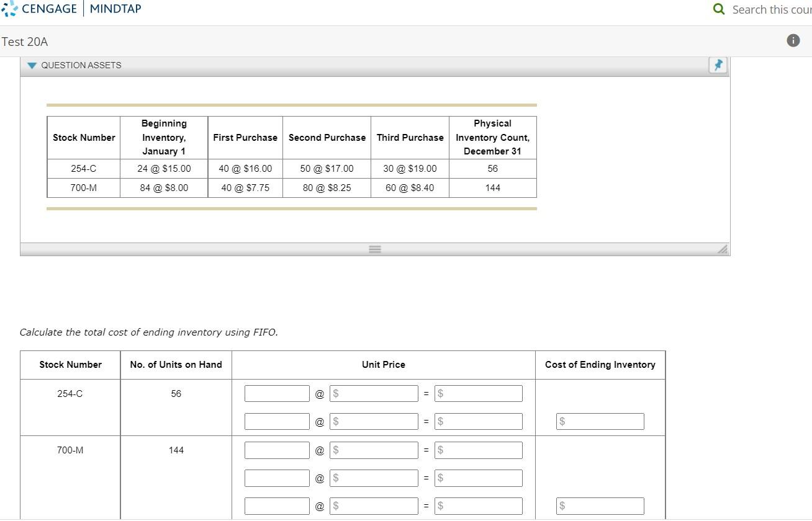Click cost of ending inventory field for 254-C

tap(600, 421)
